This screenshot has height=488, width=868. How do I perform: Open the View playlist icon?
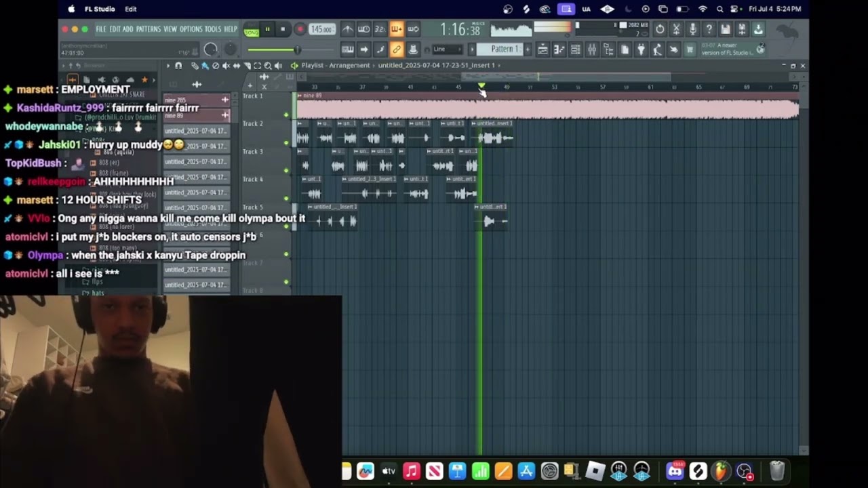(x=542, y=49)
